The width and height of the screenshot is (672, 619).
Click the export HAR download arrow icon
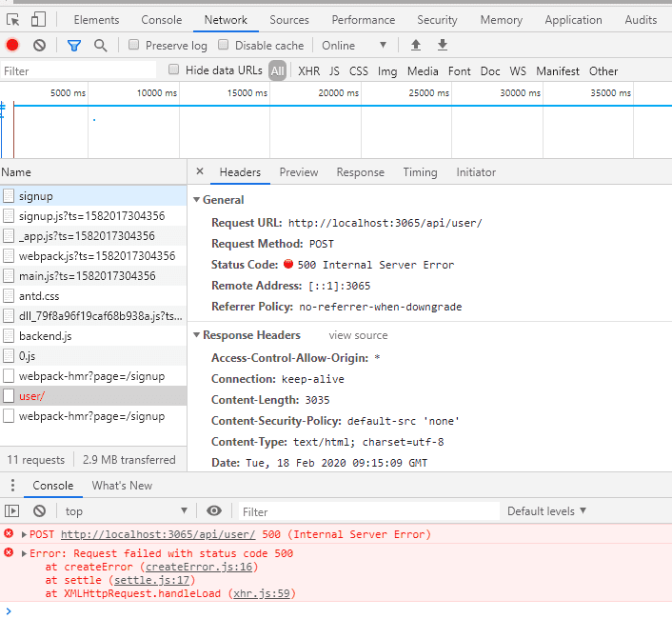point(442,45)
